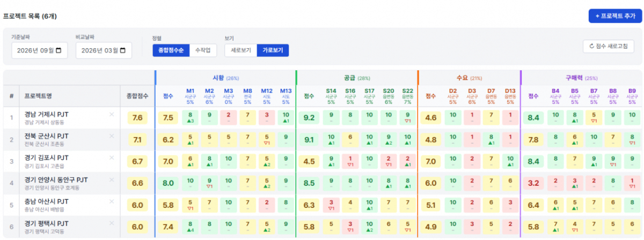Click 경기 평택시 시황 점수 7.4 cell

click(168, 227)
